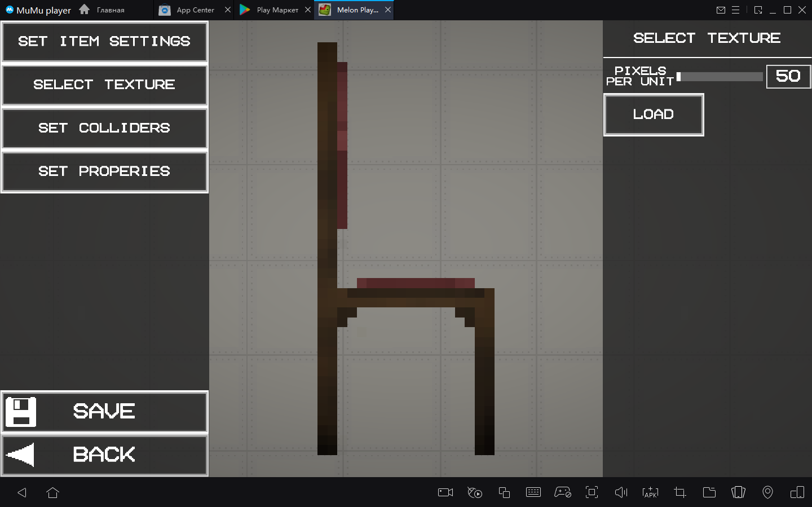Click the install APK icon

click(x=650, y=492)
